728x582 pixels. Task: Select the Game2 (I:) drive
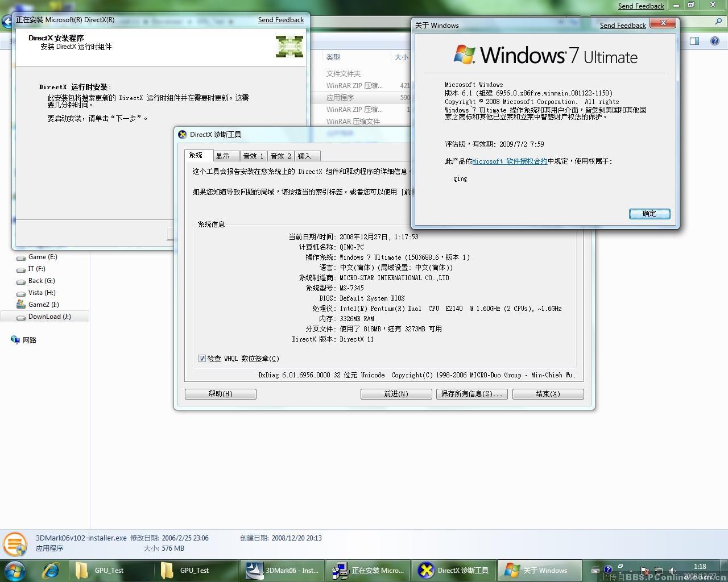pyautogui.click(x=43, y=305)
